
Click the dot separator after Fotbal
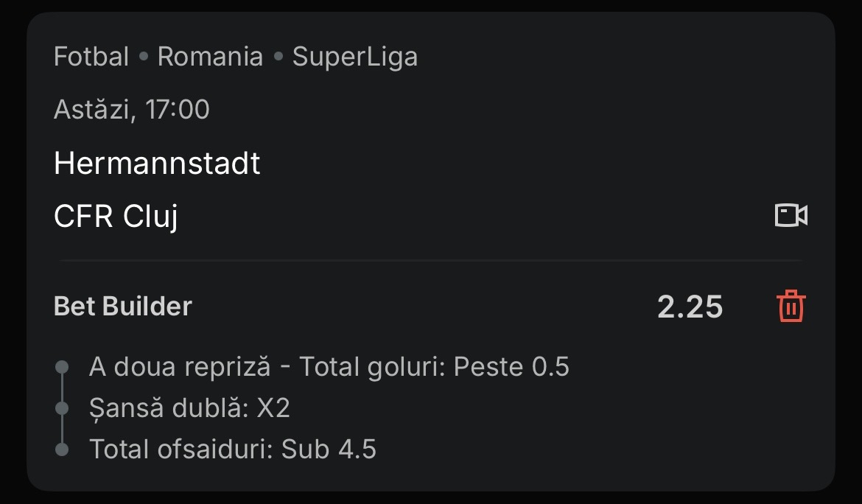pos(144,57)
